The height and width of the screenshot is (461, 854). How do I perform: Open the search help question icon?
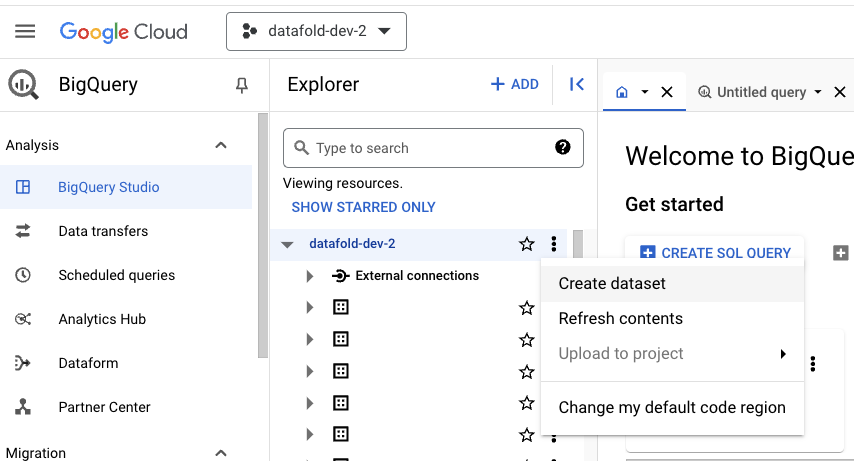pos(563,147)
